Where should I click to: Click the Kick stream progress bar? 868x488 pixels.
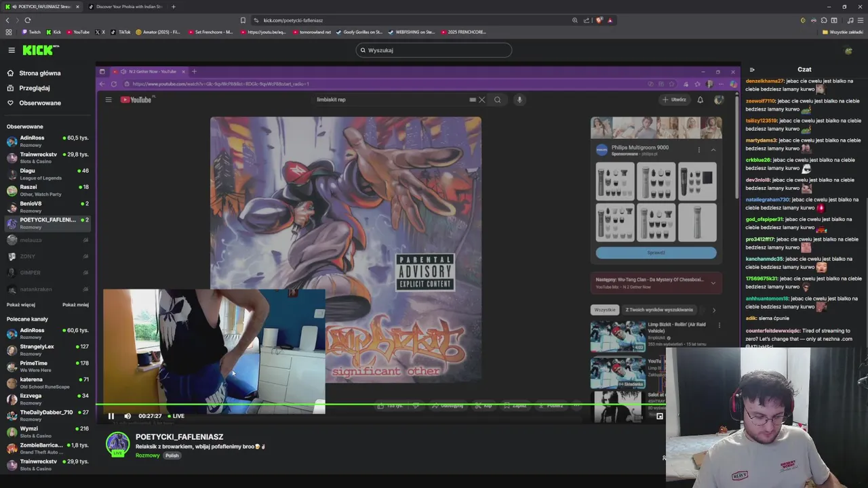380,405
